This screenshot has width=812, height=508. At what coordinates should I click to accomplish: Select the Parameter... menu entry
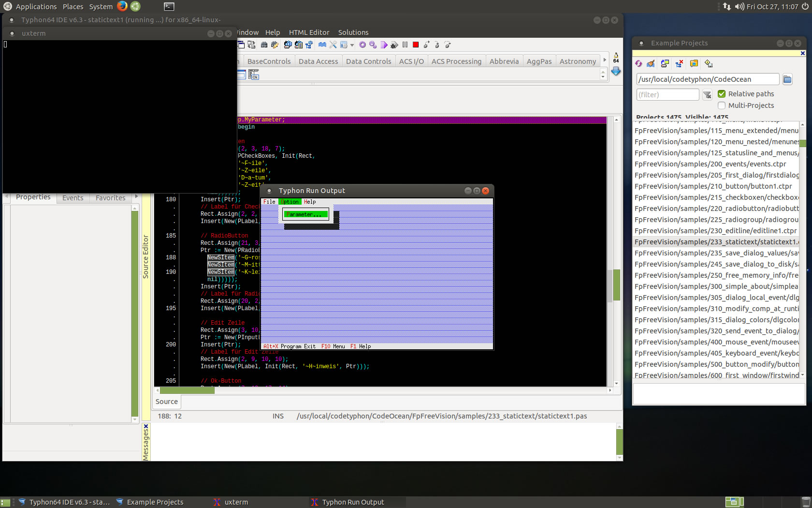click(x=306, y=214)
